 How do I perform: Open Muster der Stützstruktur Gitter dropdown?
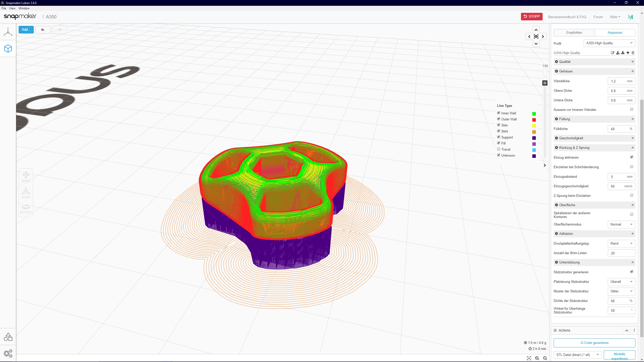(x=621, y=291)
